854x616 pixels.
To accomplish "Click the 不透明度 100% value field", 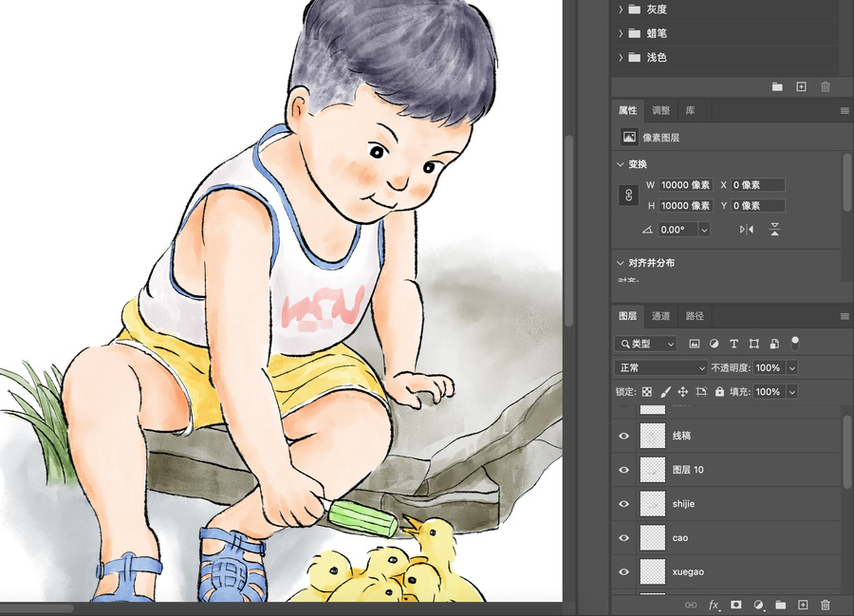I will point(770,367).
